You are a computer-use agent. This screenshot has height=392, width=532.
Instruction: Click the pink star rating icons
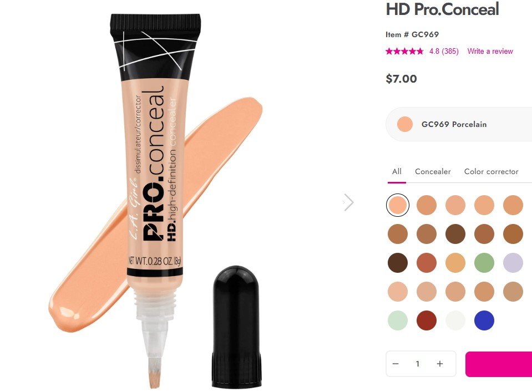pyautogui.click(x=405, y=51)
